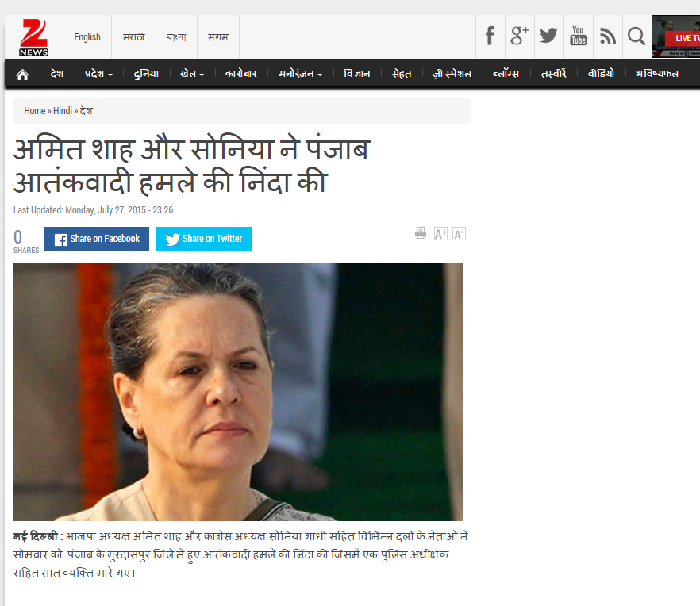Expand the प्रदेश dropdown menu
Screen dimensions: 700x606
pos(98,74)
